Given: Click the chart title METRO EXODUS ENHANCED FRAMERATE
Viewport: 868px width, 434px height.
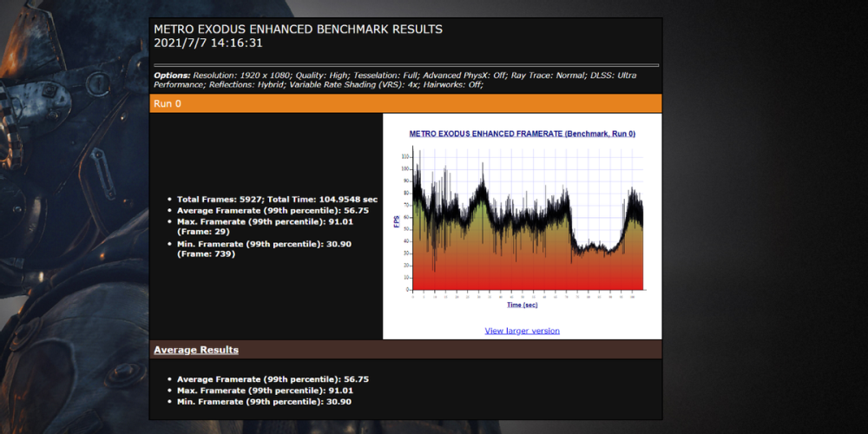Looking at the screenshot, I should pos(522,134).
